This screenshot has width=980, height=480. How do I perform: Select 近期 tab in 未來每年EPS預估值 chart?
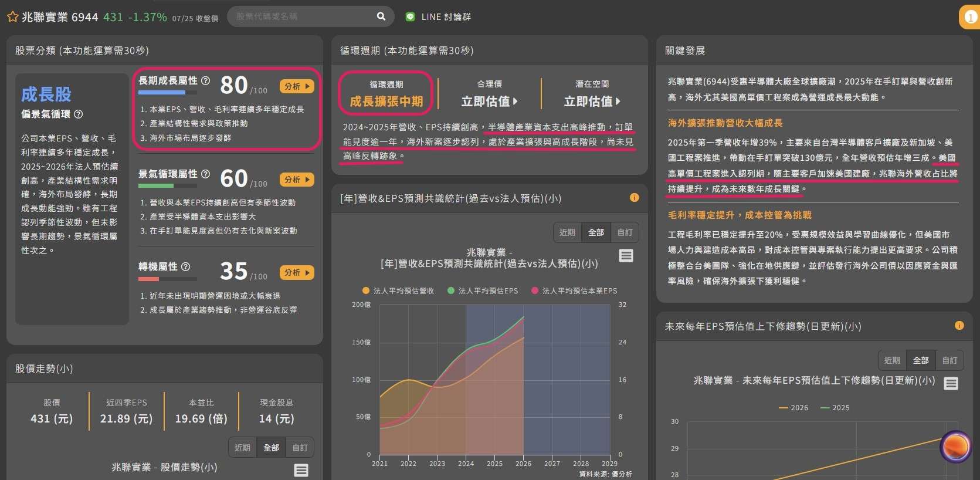[x=892, y=360]
